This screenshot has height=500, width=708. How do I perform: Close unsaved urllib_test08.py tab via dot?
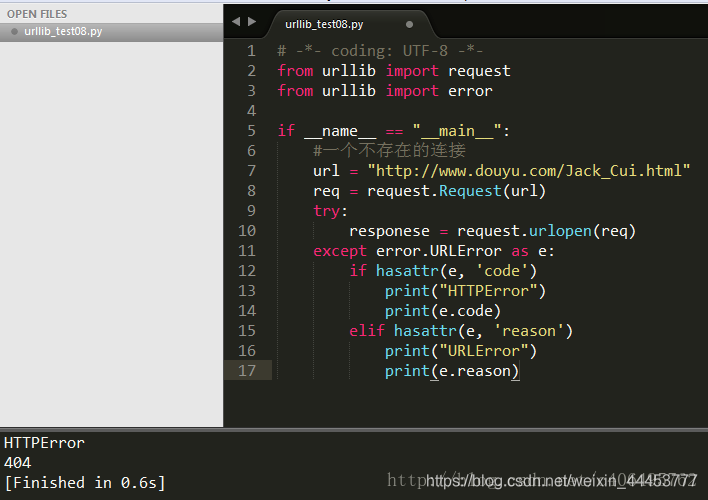pos(410,24)
